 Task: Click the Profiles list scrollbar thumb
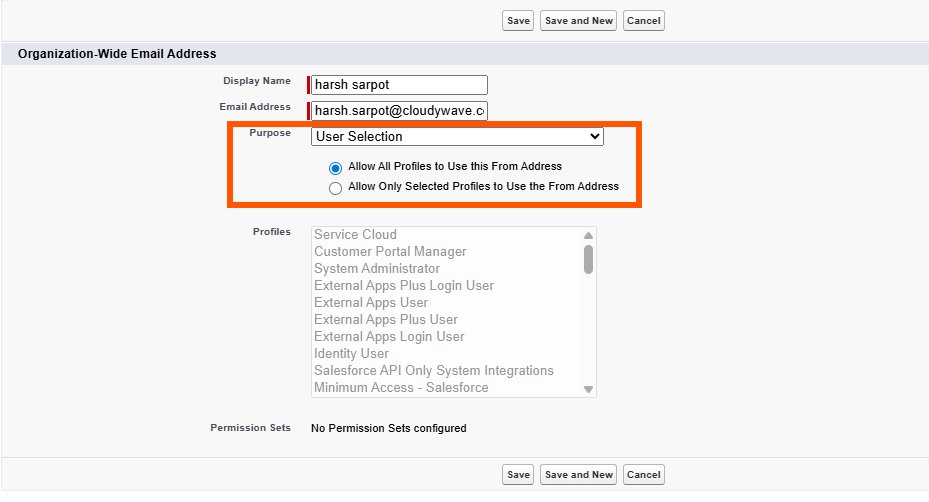pyautogui.click(x=588, y=259)
